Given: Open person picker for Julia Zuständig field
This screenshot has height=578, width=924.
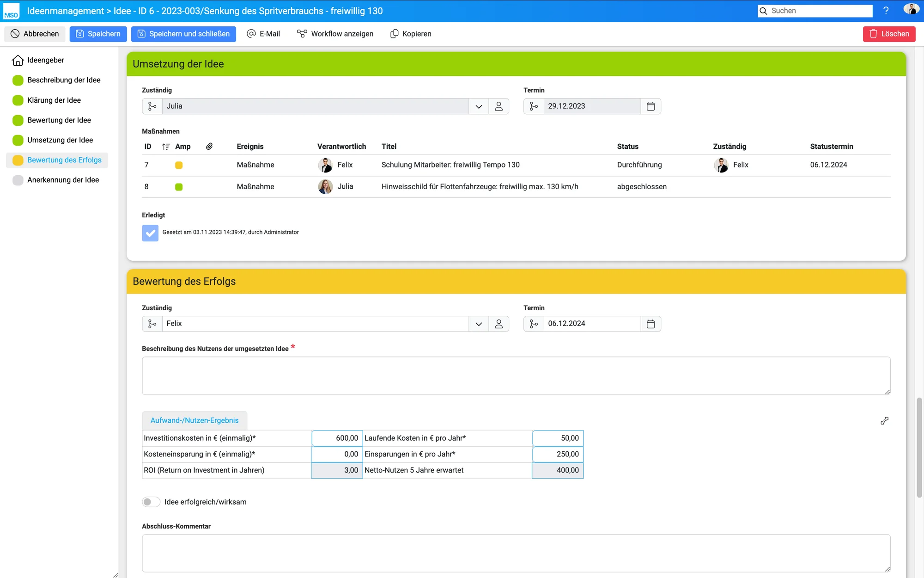Looking at the screenshot, I should [x=498, y=106].
